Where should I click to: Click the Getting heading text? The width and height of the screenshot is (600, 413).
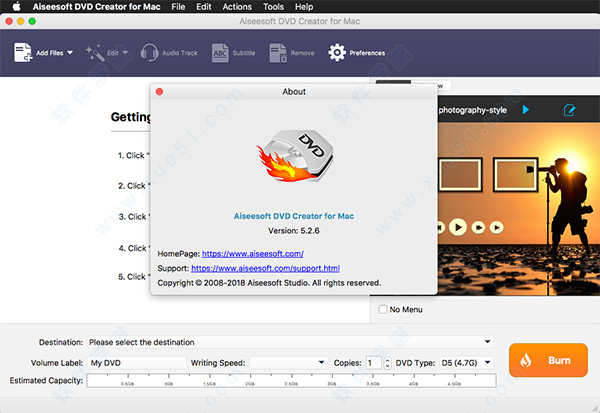coord(130,117)
